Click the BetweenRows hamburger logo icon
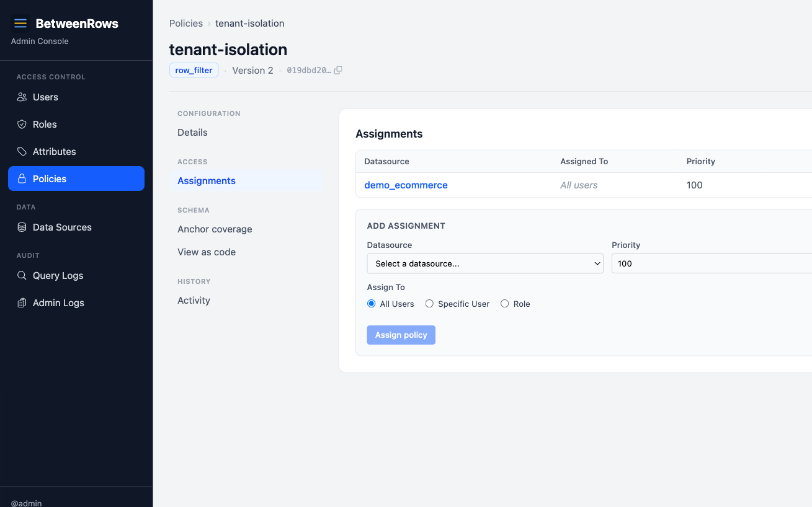The width and height of the screenshot is (812, 507). 20,24
